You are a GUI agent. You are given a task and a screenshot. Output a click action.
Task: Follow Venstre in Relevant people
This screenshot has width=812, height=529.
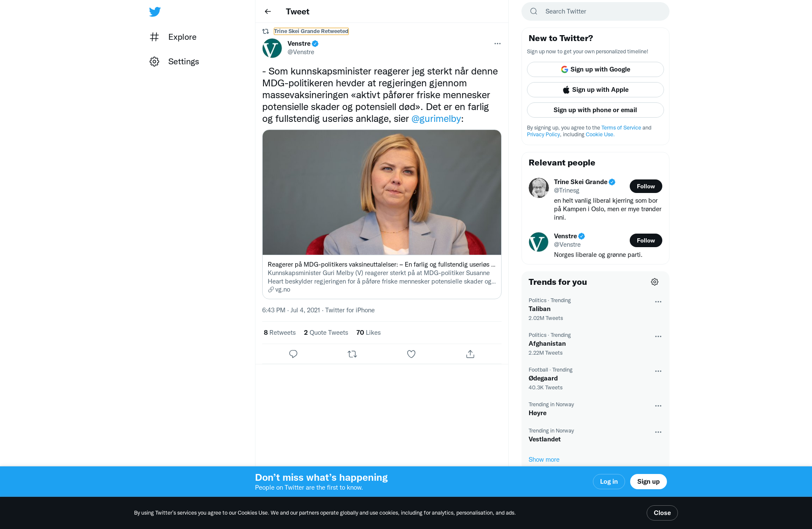[x=646, y=240]
